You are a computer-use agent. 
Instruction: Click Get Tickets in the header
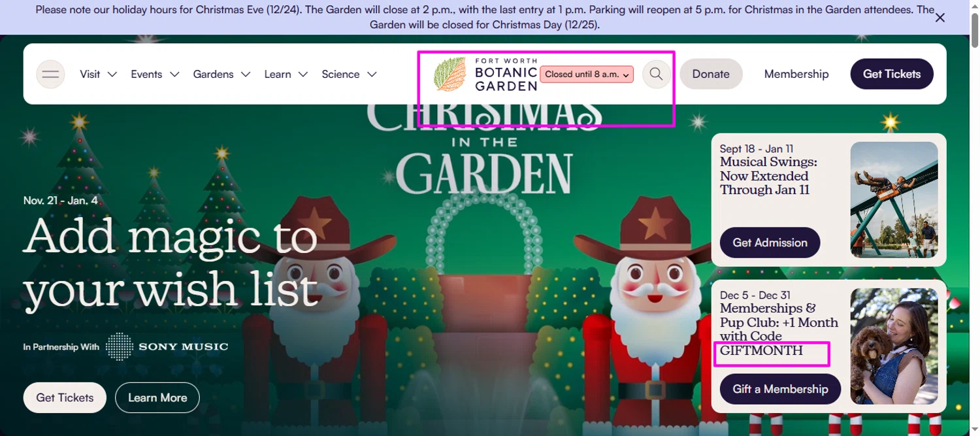(892, 74)
